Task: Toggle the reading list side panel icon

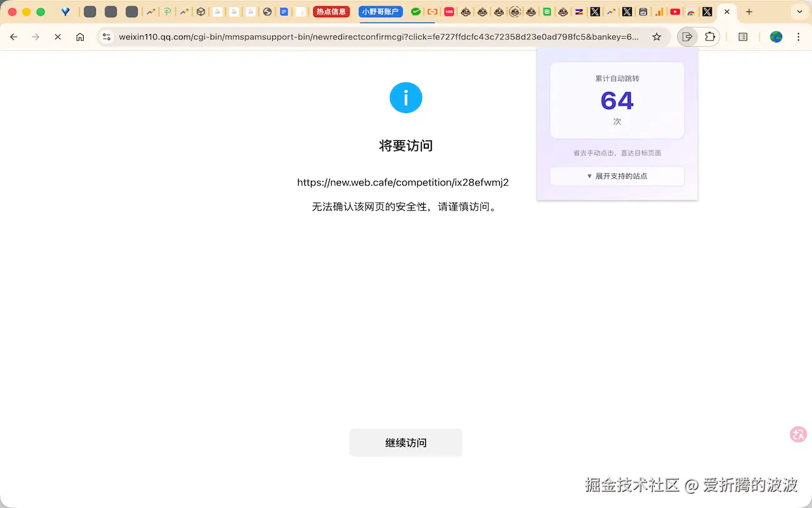Action: click(743, 37)
